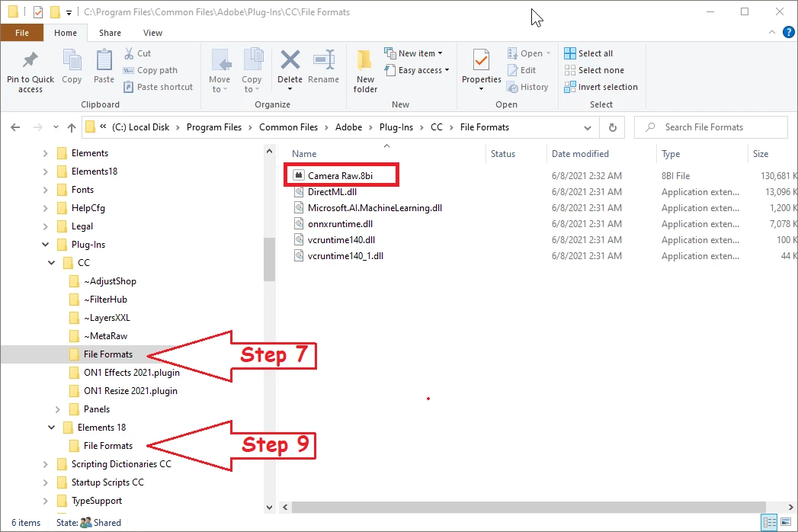This screenshot has height=532, width=798.
Task: Create a New folder
Action: pyautogui.click(x=365, y=72)
